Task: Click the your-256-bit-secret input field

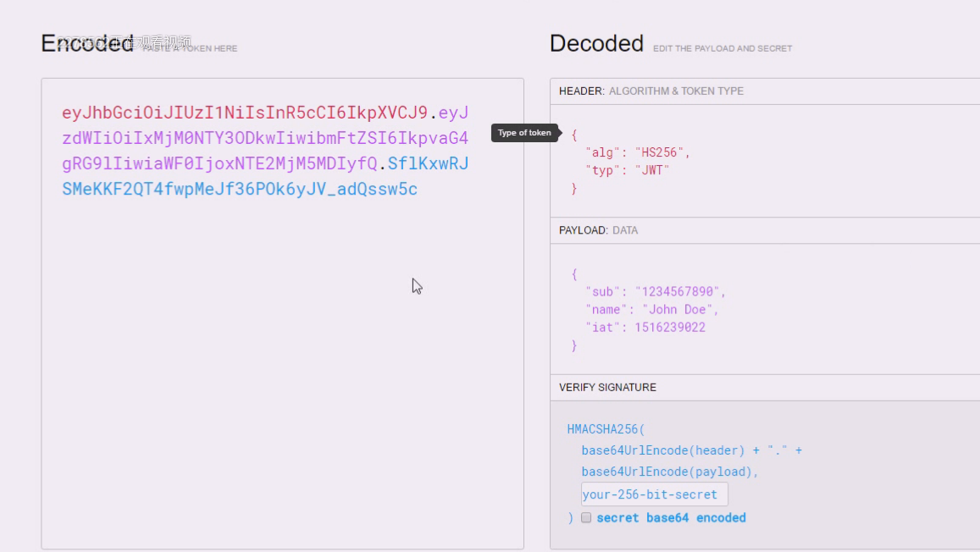Action: pos(655,494)
